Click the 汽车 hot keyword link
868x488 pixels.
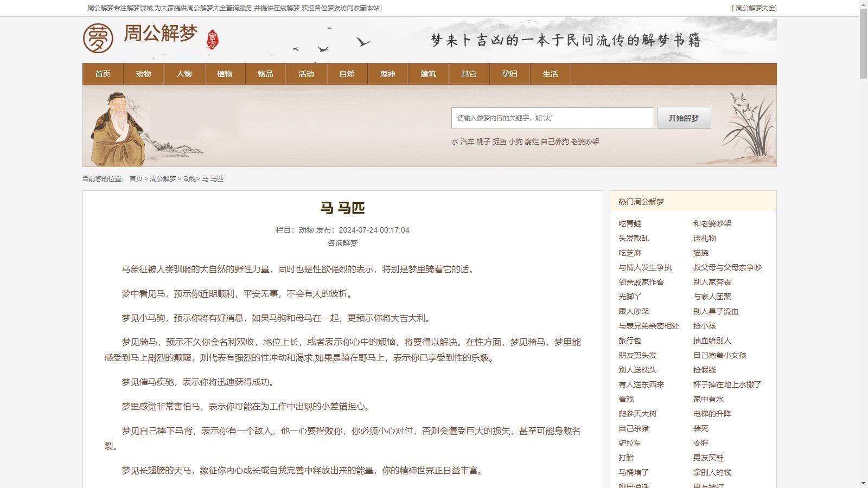pos(465,142)
